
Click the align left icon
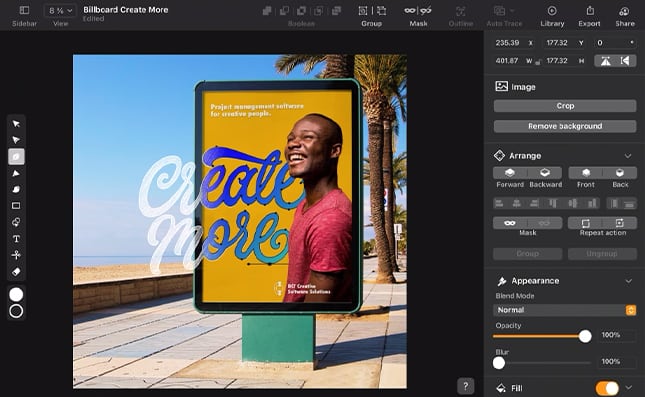(x=499, y=203)
